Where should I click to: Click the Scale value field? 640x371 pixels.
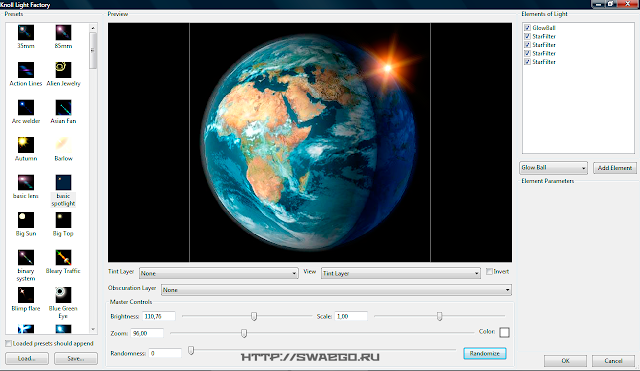[x=351, y=316]
